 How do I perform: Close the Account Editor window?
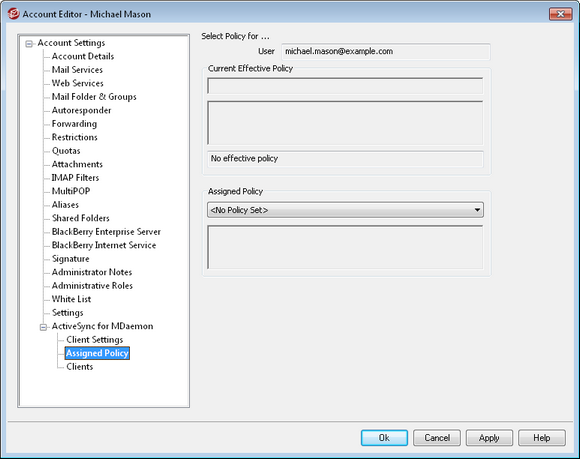click(560, 14)
